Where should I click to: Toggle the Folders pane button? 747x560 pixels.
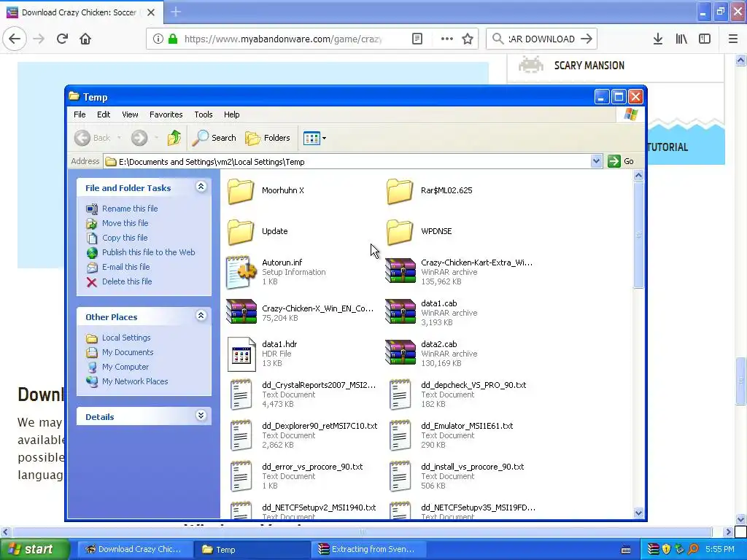pyautogui.click(x=268, y=138)
